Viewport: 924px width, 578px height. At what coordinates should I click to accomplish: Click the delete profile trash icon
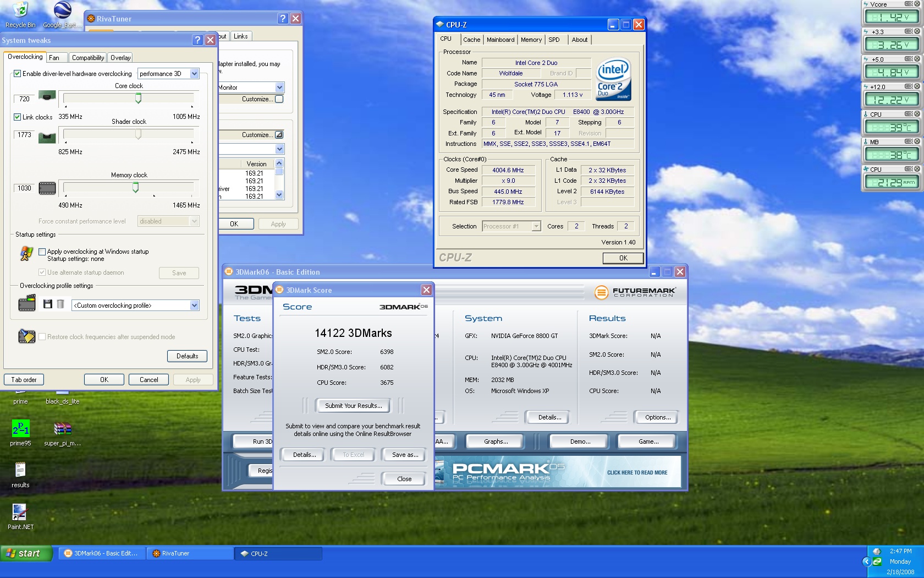click(61, 304)
